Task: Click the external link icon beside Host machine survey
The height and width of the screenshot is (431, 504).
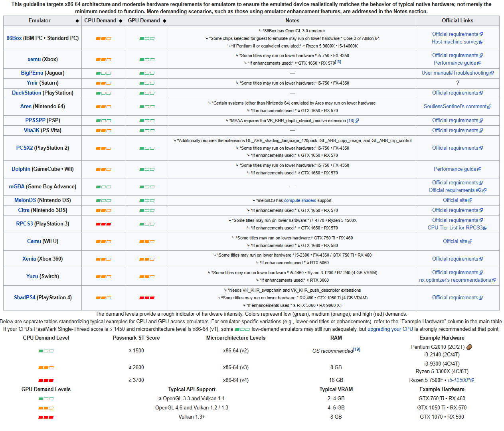Action: click(x=481, y=42)
